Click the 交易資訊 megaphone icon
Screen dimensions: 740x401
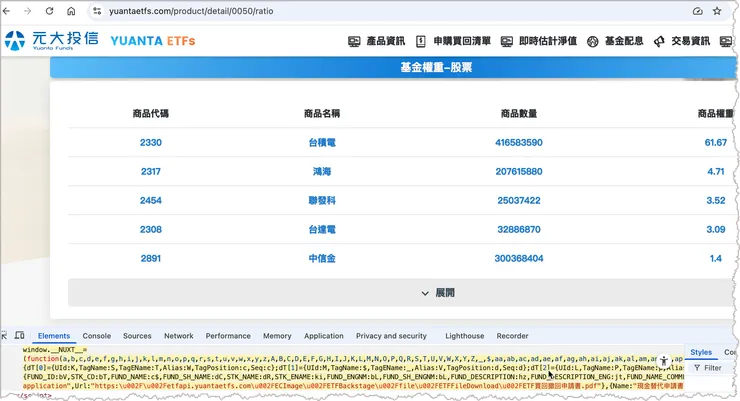click(659, 42)
